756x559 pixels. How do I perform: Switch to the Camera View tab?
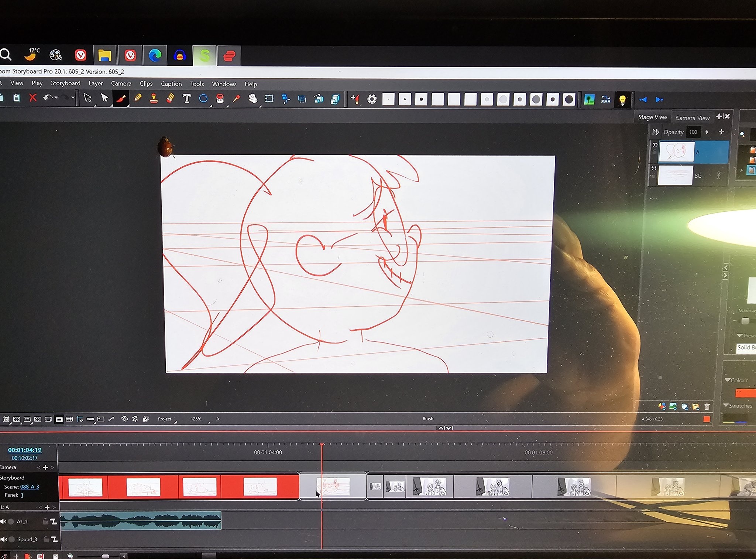tap(692, 118)
